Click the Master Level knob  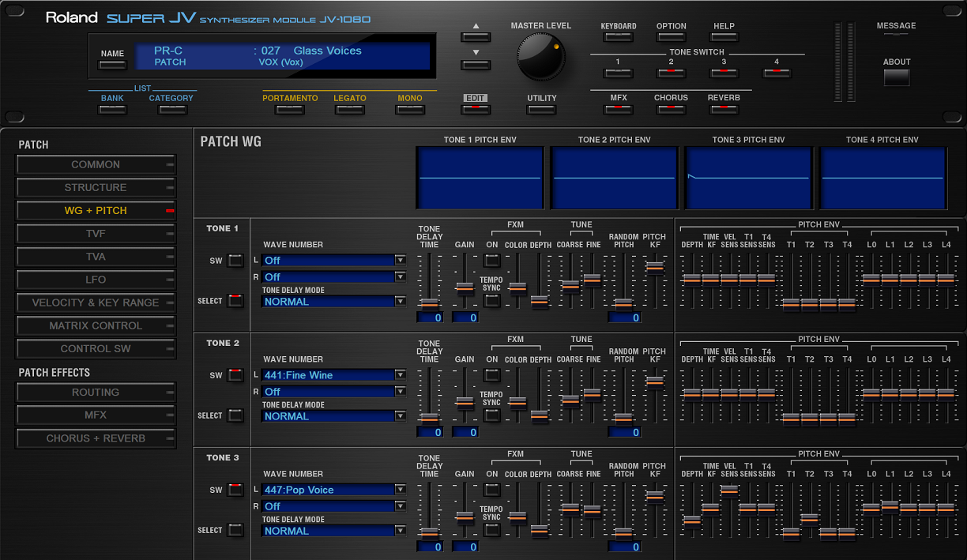(541, 55)
